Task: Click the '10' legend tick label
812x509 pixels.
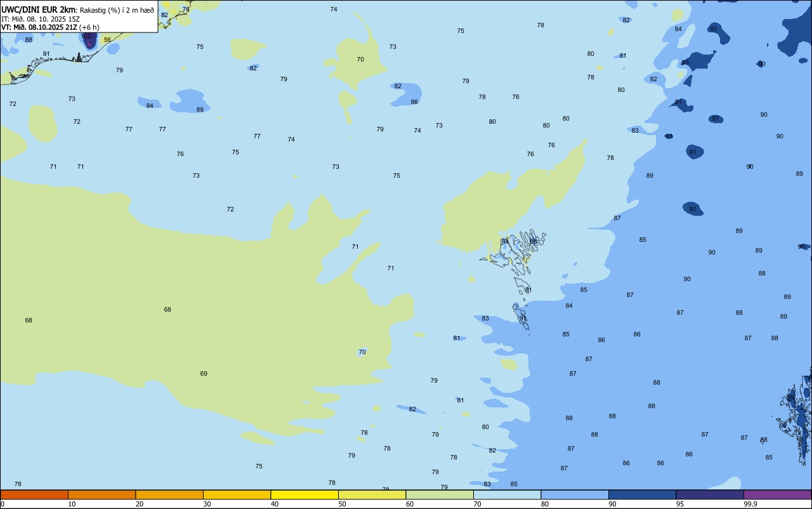Action: tap(72, 504)
